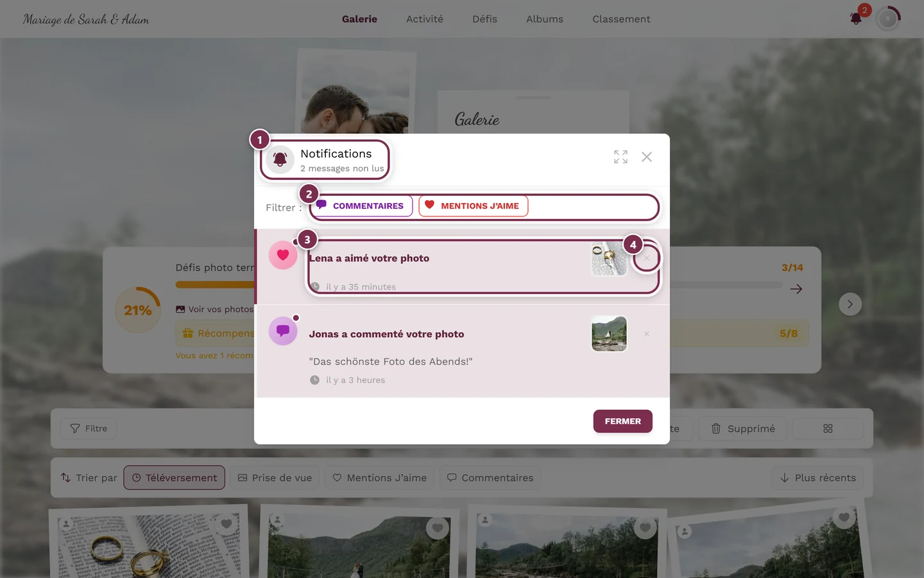Open the rings thumbnail in Lena's notification
The height and width of the screenshot is (578, 924).
pos(609,258)
